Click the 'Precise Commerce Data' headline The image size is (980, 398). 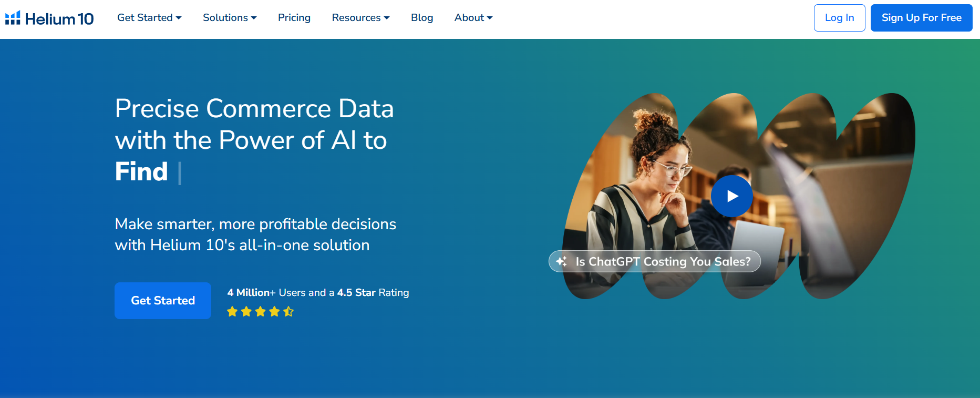[254, 109]
